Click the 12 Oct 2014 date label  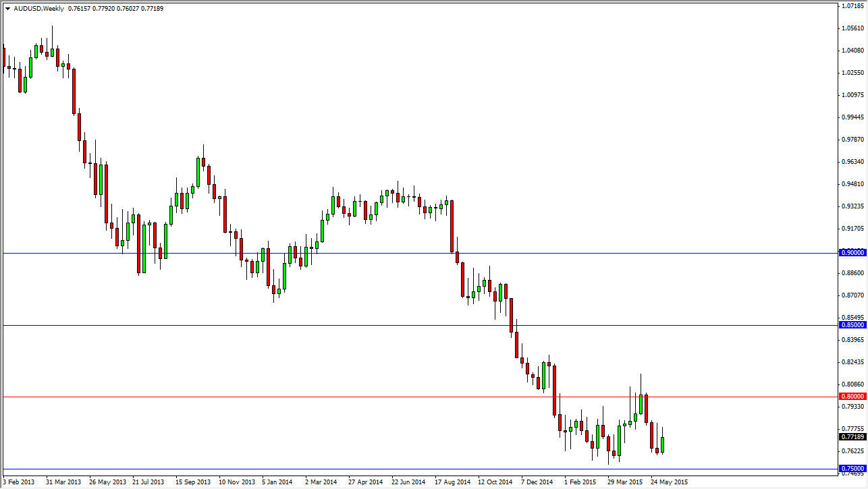[x=496, y=482]
